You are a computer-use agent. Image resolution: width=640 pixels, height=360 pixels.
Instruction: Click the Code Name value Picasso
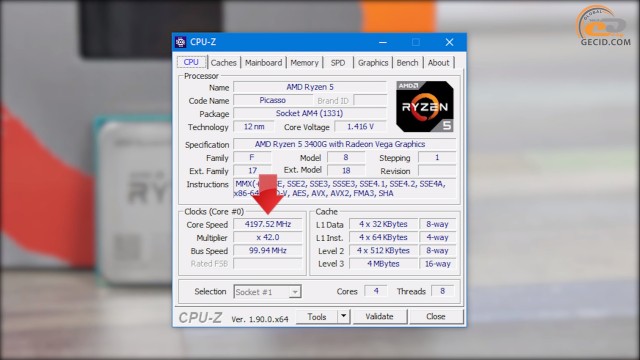click(x=273, y=100)
